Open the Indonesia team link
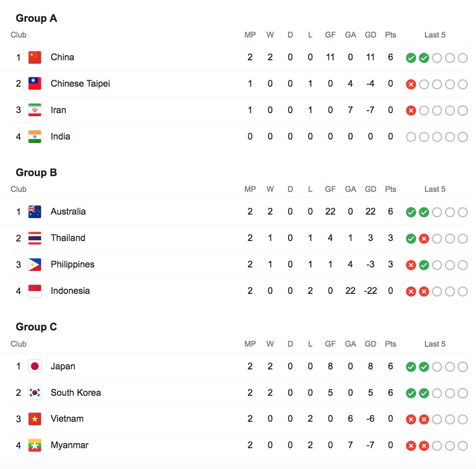This screenshot has height=469, width=476. 70,291
